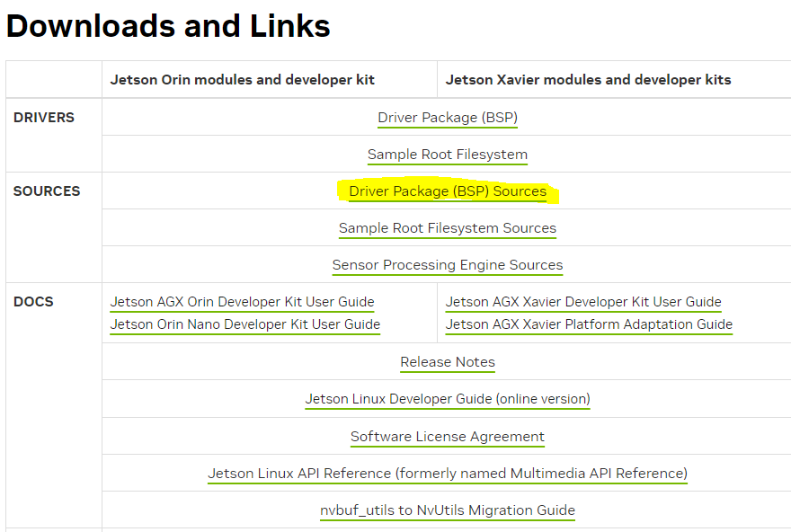Open Jetson Linux Developer Guide (online version)
Screen dimensions: 791x532
[448, 399]
